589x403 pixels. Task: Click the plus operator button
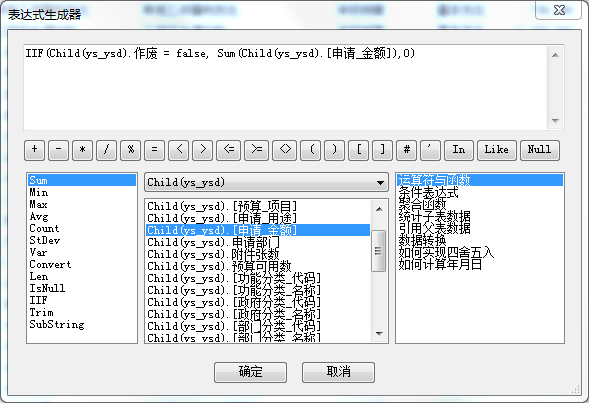[x=35, y=150]
